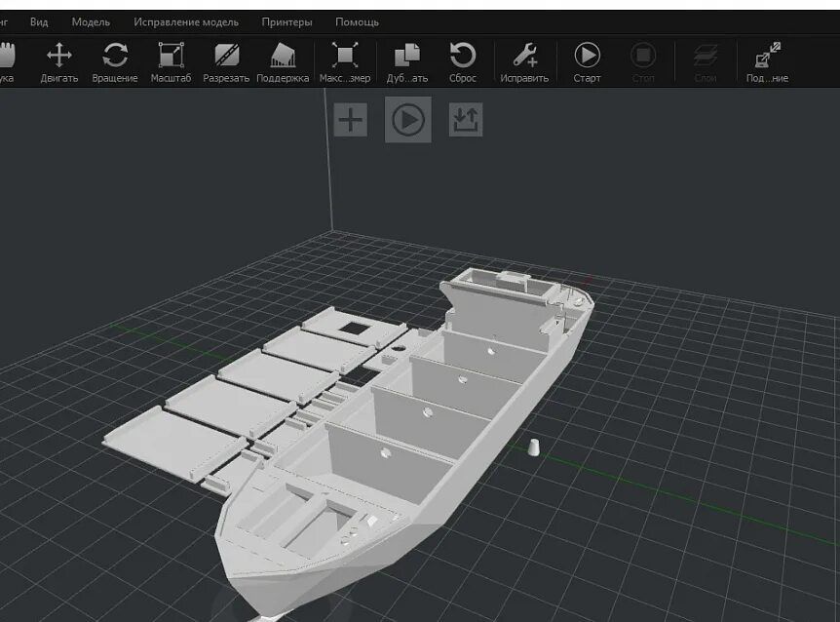This screenshot has height=622, width=840.
Task: Open the Слои layers view
Action: [705, 62]
